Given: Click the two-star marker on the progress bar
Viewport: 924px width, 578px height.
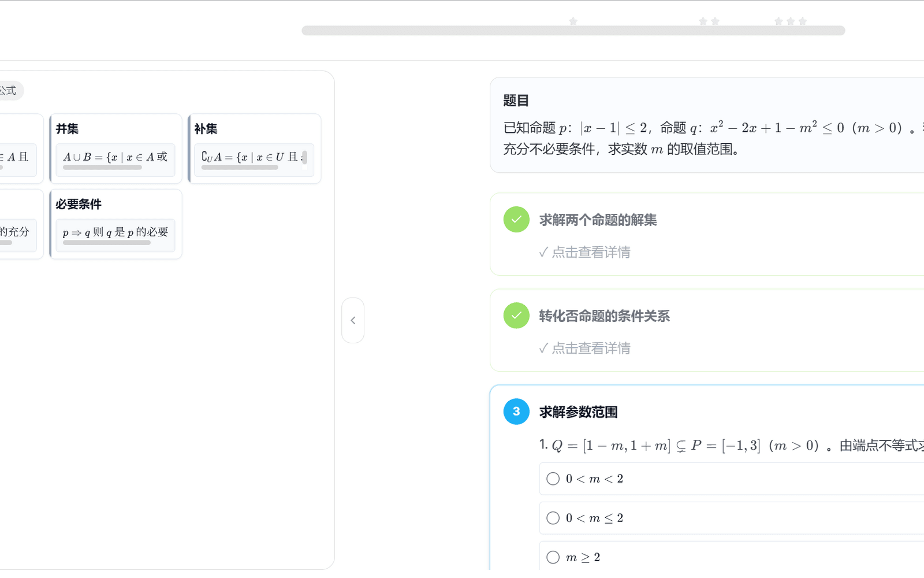Looking at the screenshot, I should tap(709, 21).
